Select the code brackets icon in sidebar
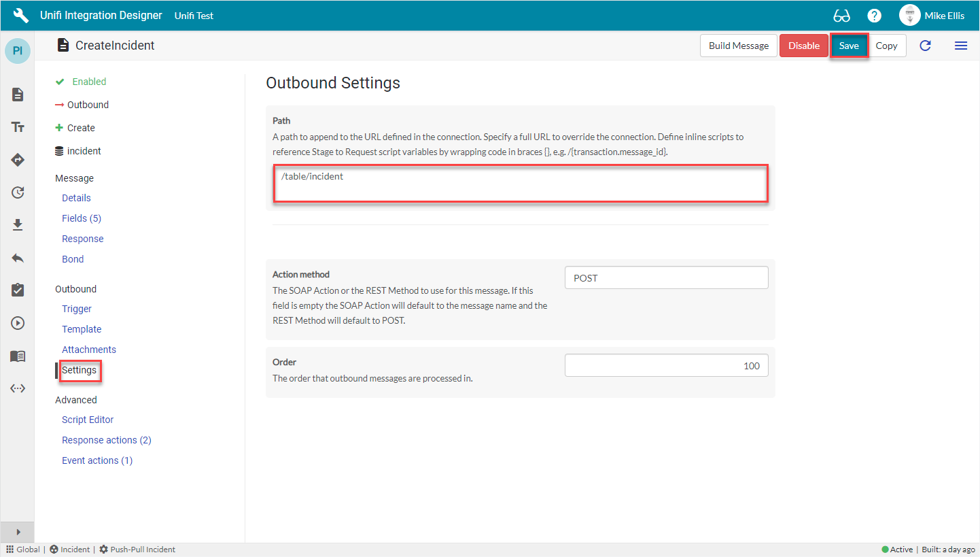Screen dimensions: 980x557 click(18, 388)
